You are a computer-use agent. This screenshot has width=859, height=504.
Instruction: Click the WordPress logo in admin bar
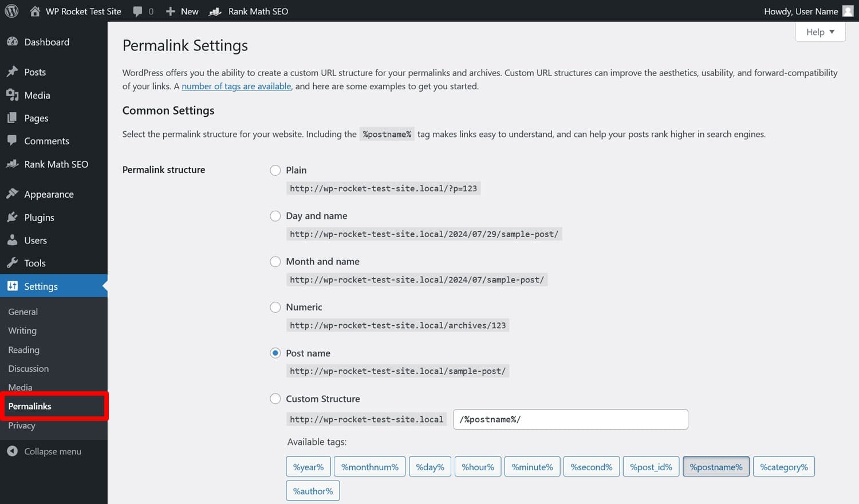[x=11, y=11]
